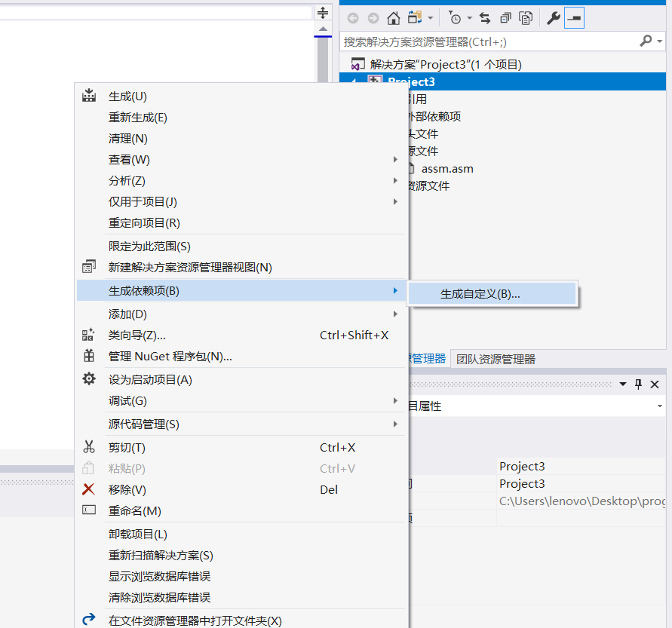672x628 pixels.
Task: Choose 清理(N) from the context menu
Action: pyautogui.click(x=241, y=138)
